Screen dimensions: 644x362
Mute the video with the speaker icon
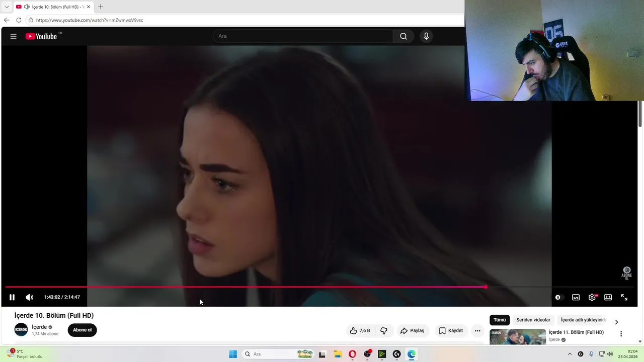tap(30, 297)
